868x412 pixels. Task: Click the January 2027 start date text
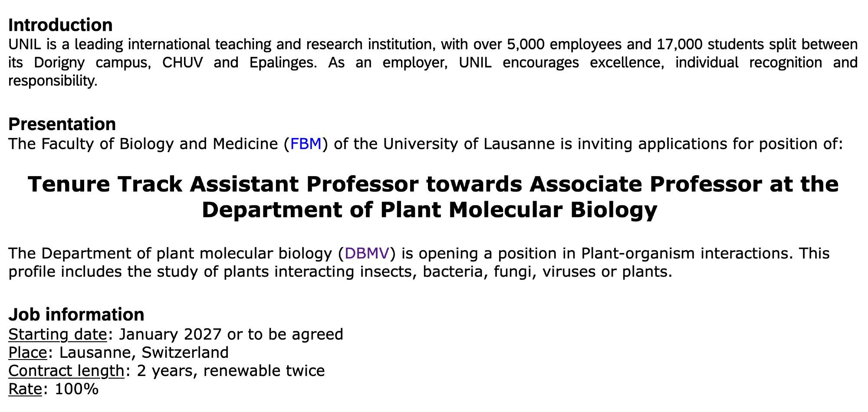click(170, 334)
